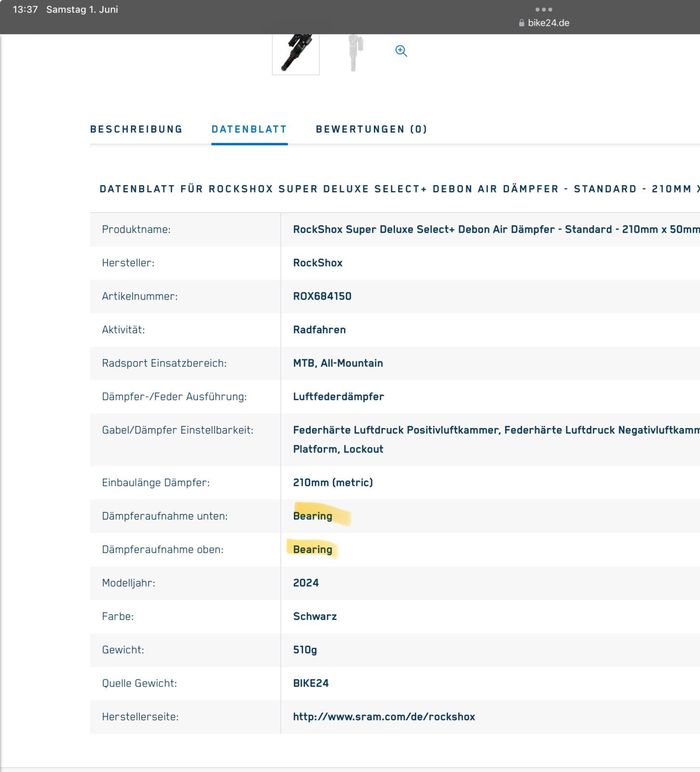The height and width of the screenshot is (772, 700).
Task: Tap the date Samstag 1. Juni
Action: [82, 10]
